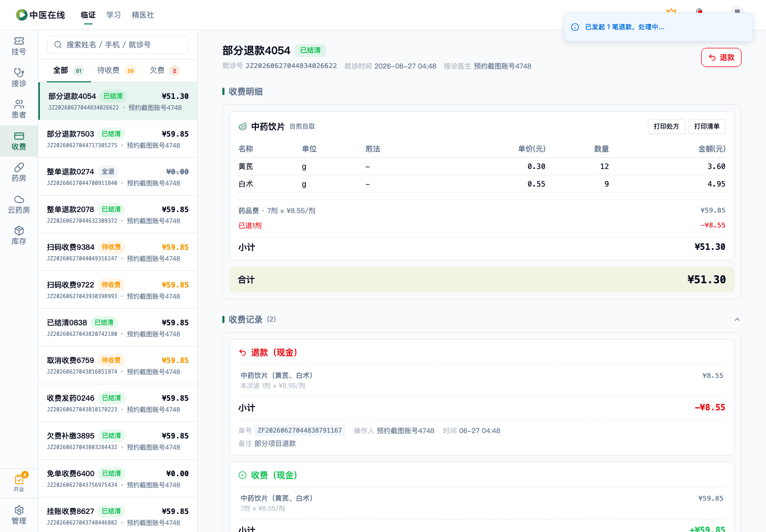Viewport: 766px width, 532px height.
Task: Select the 收费 billing sidebar icon
Action: pyautogui.click(x=19, y=141)
